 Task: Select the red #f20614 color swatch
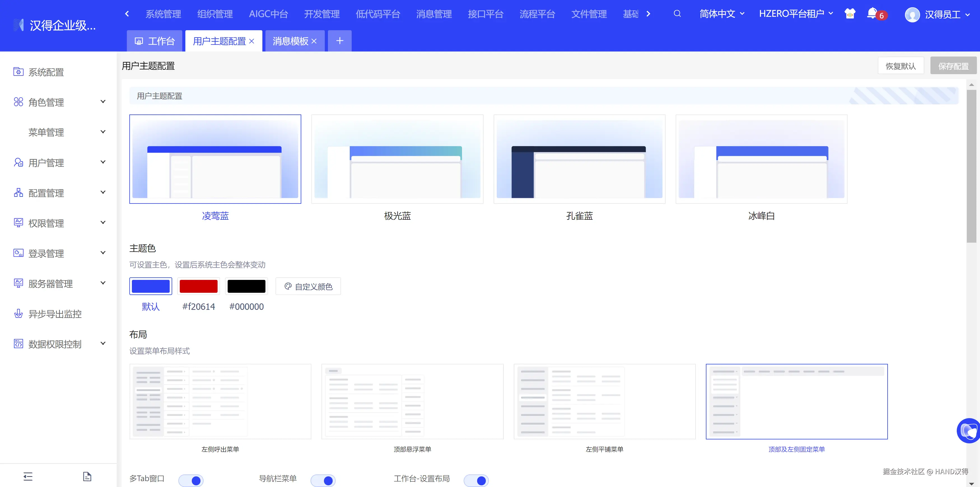pyautogui.click(x=199, y=286)
